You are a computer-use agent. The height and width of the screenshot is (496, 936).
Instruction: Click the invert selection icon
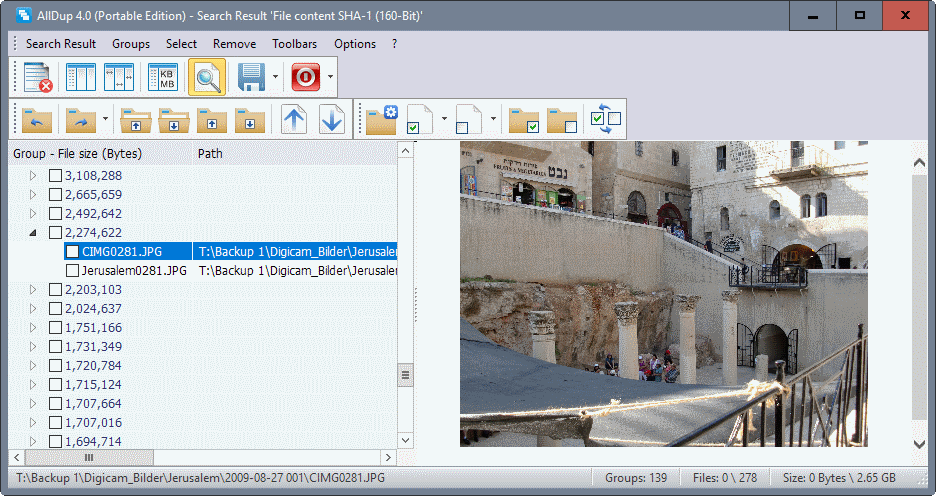(606, 119)
